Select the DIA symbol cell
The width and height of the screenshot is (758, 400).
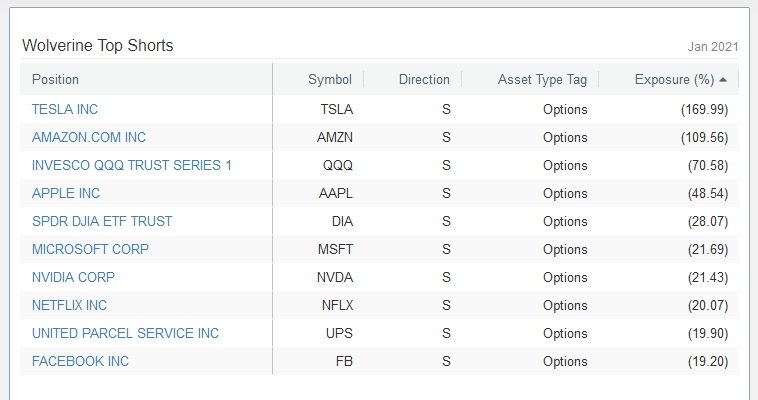[x=342, y=222]
